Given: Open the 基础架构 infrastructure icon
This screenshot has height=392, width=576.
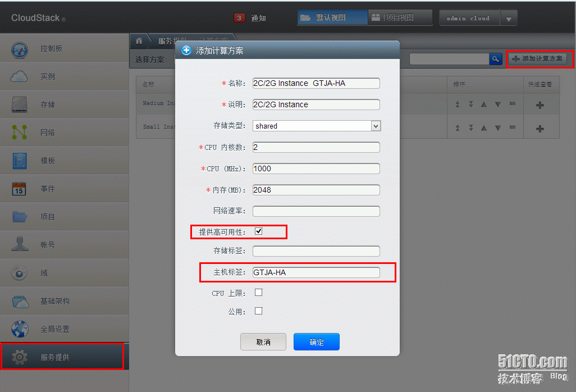Looking at the screenshot, I should [20, 301].
